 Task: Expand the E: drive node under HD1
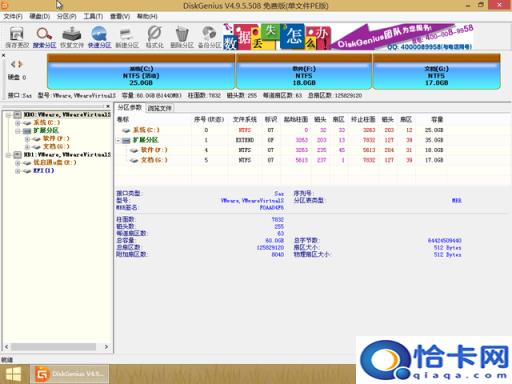click(x=18, y=163)
